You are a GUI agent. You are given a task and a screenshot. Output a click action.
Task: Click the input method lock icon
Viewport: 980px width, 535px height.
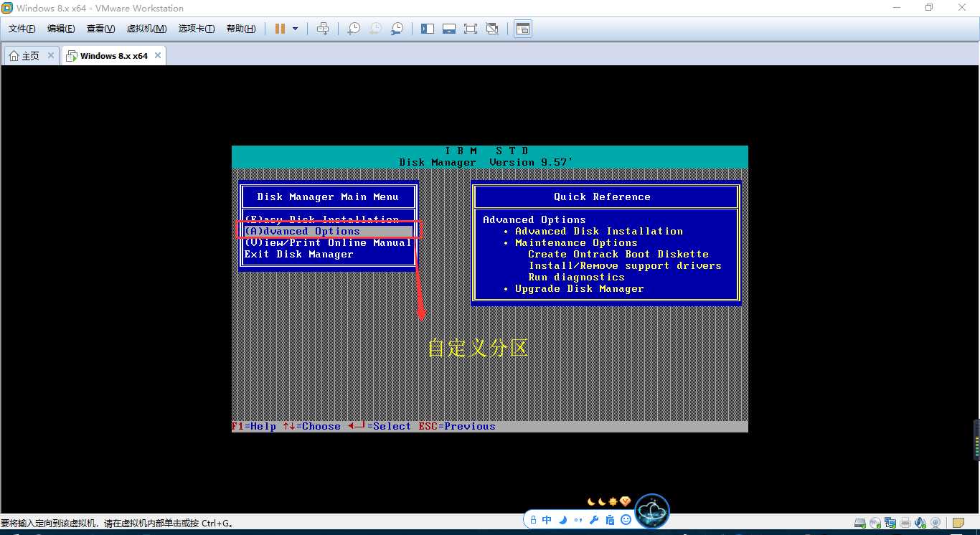click(x=534, y=519)
